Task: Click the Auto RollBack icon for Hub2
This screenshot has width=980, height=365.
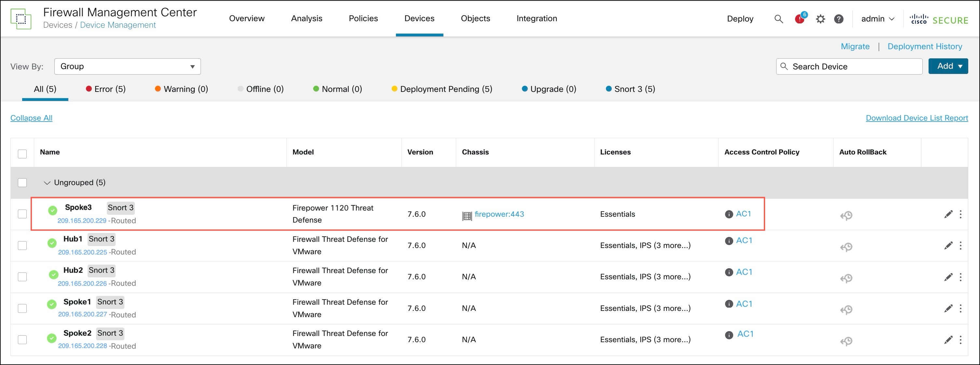Action: click(847, 278)
